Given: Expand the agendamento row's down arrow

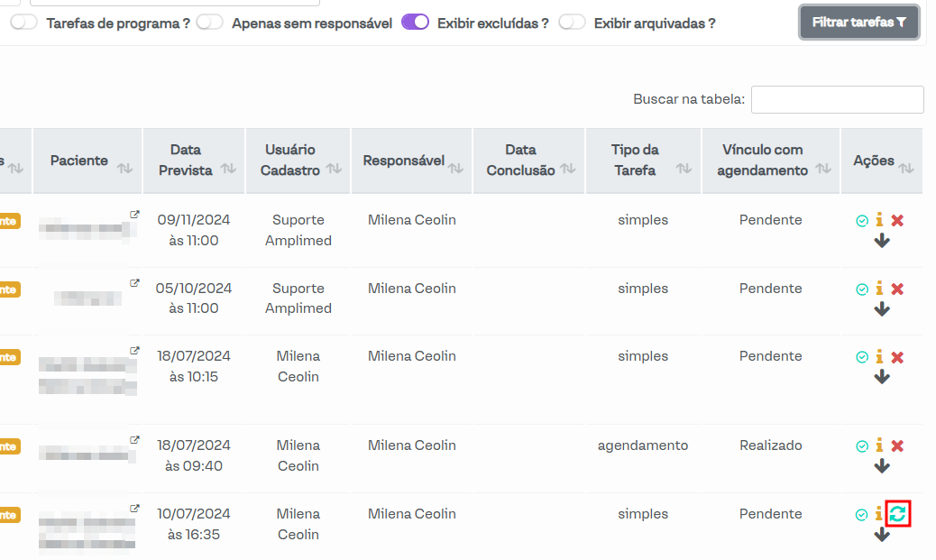Looking at the screenshot, I should pos(882,466).
